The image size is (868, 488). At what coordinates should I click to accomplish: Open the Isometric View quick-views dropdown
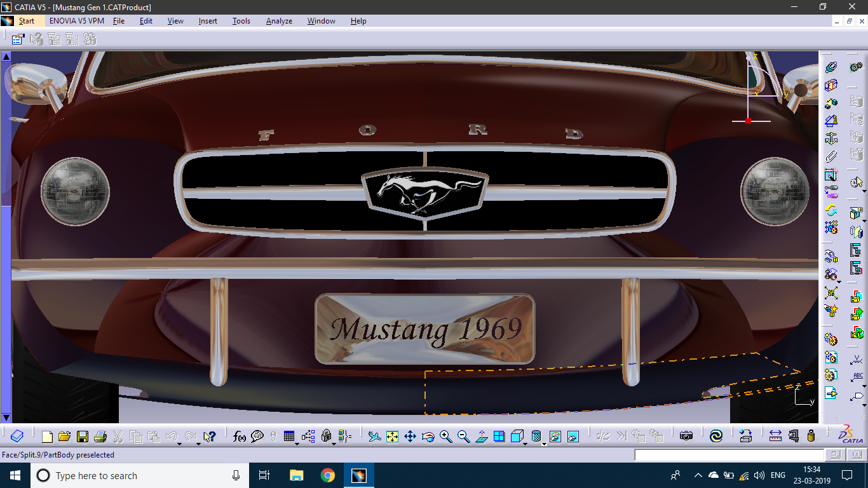pos(525,444)
